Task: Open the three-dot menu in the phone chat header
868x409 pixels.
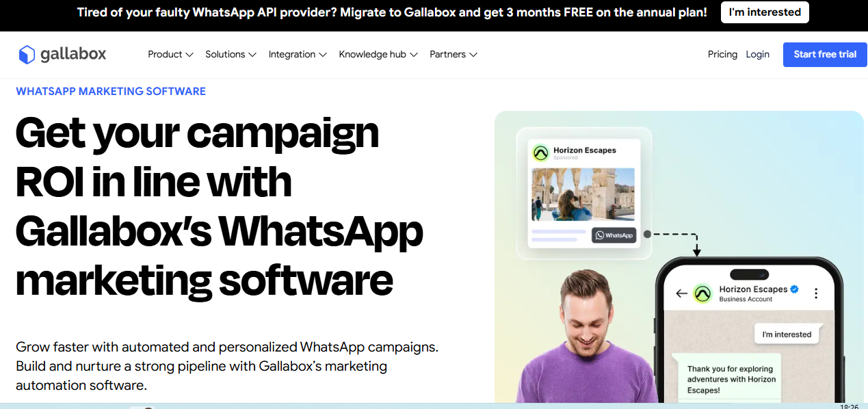Action: (816, 293)
